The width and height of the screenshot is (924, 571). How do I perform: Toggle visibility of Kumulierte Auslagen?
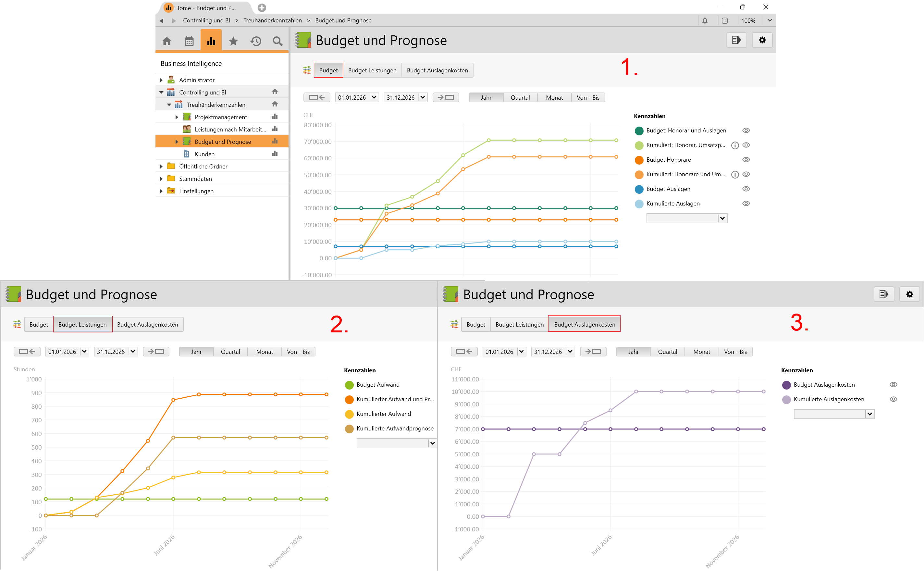point(746,204)
